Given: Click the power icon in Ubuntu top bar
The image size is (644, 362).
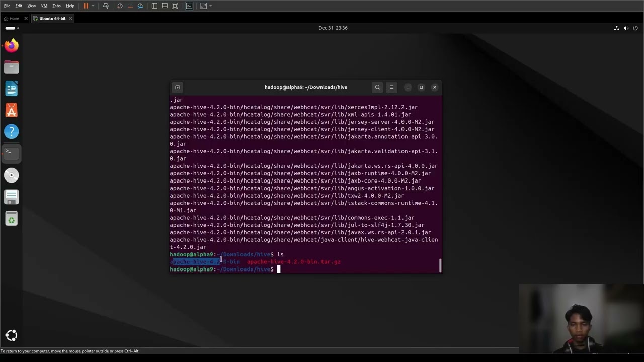Looking at the screenshot, I should (x=635, y=28).
